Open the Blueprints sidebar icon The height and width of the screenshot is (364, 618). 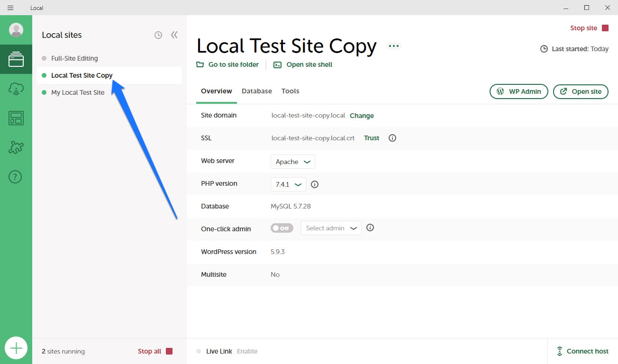(x=16, y=118)
